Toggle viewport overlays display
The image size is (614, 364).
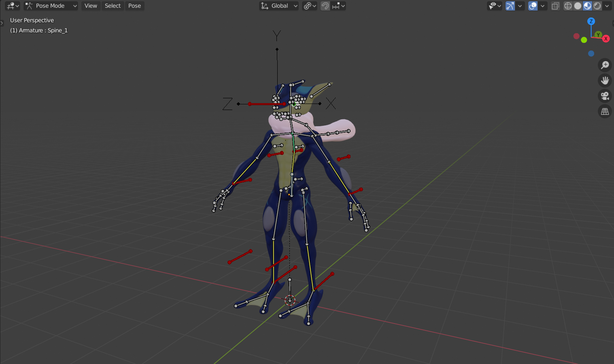(533, 6)
